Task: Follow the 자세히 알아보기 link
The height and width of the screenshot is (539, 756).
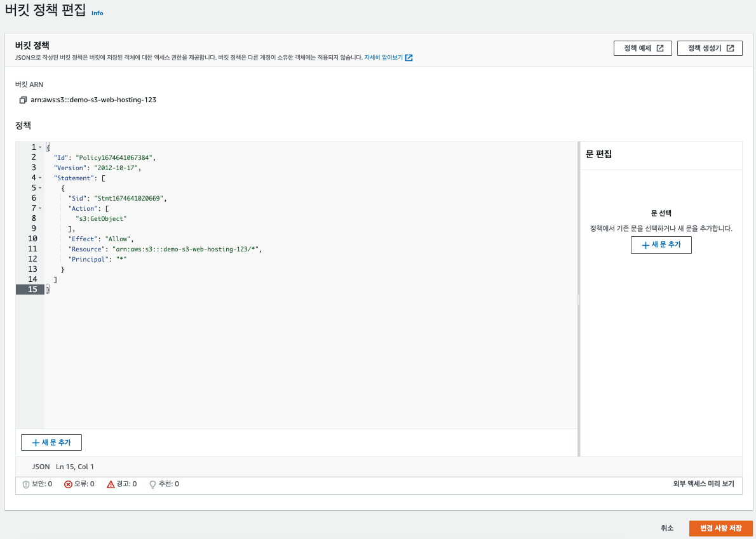Action: (383, 57)
